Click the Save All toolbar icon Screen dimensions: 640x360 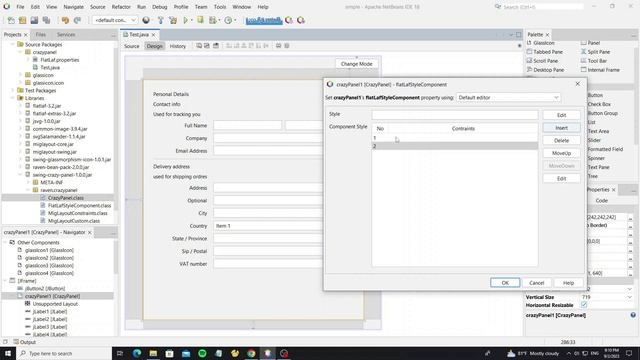click(x=46, y=20)
